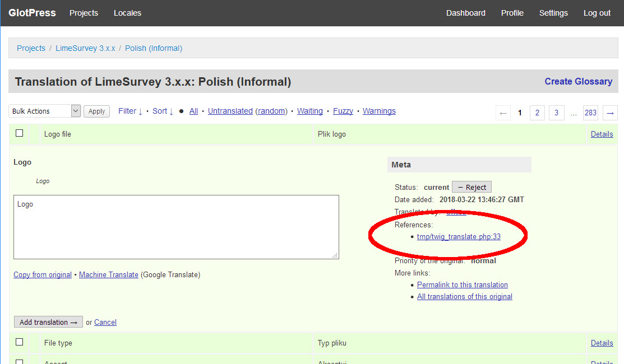The width and height of the screenshot is (624, 364).
Task: Expand the Sort options
Action: coord(163,111)
